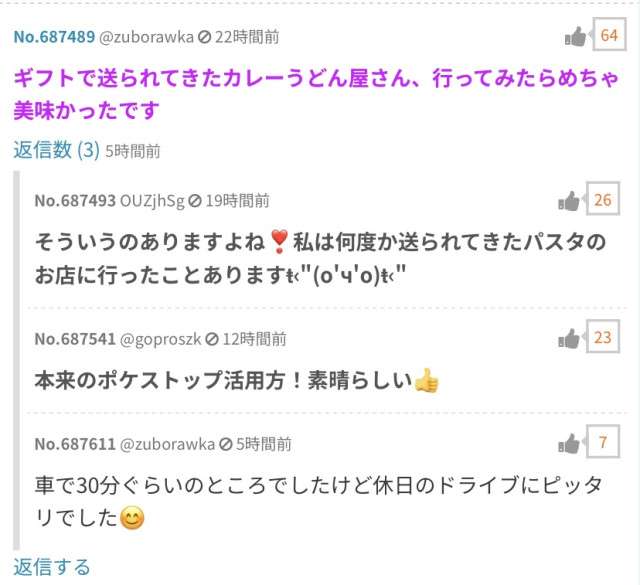640x585 pixels.
Task: Click the 64 like count box
Action: 609,35
